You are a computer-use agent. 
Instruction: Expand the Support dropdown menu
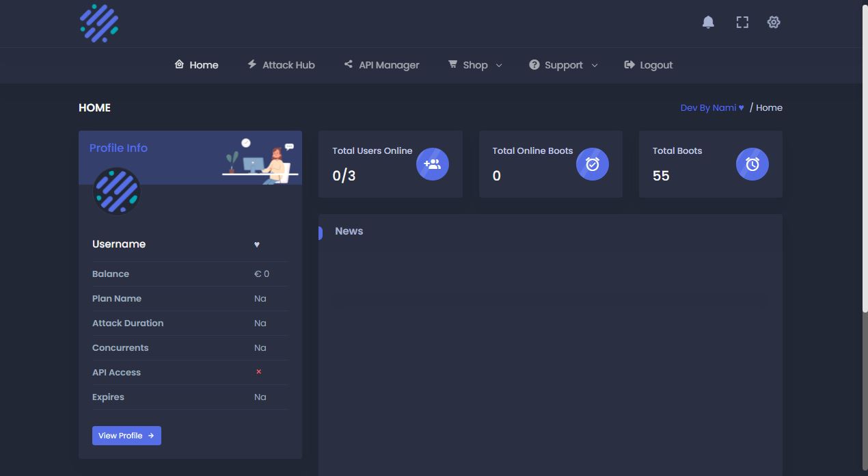tap(563, 65)
